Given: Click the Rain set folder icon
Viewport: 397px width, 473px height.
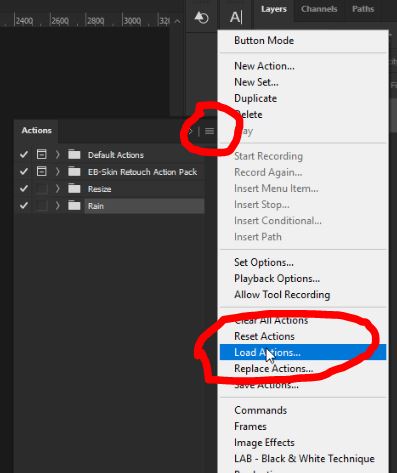Looking at the screenshot, I should (74, 206).
